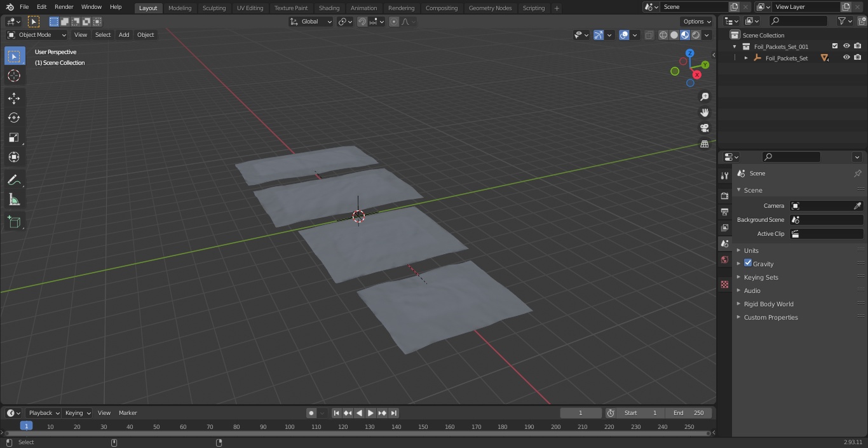Screen dimensions: 868x448
Task: Collapse the Foil_Packets_Set_001 collection
Action: click(x=735, y=46)
